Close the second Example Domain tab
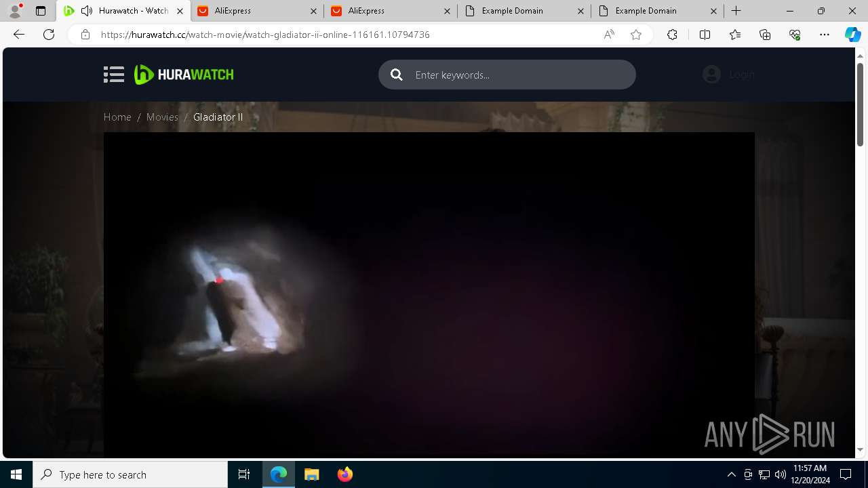 pyautogui.click(x=714, y=11)
